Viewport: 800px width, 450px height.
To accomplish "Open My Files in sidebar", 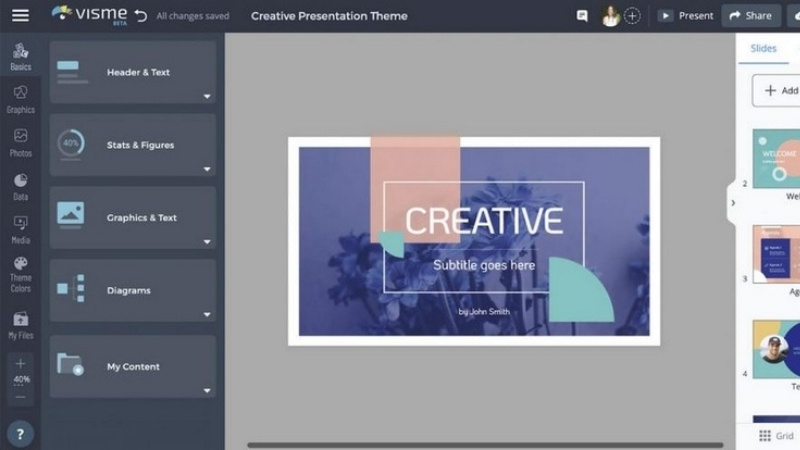I will click(20, 325).
